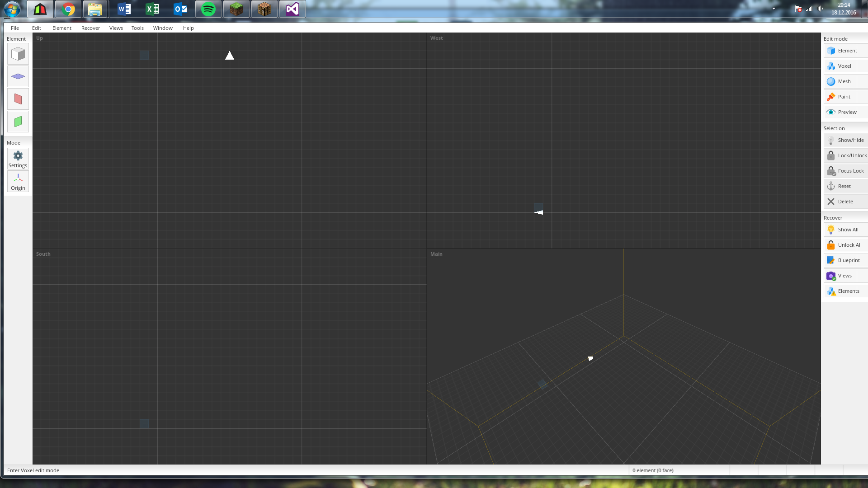Open the Edit menu

pyautogui.click(x=37, y=28)
